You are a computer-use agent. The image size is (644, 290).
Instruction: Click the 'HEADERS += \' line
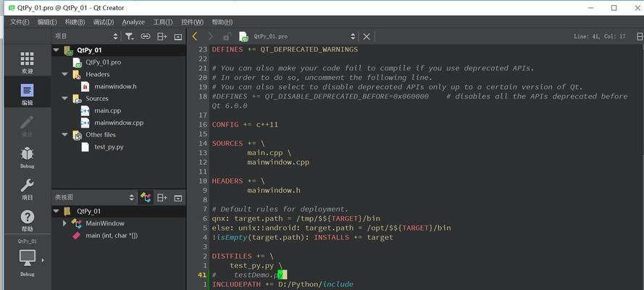[x=238, y=181]
